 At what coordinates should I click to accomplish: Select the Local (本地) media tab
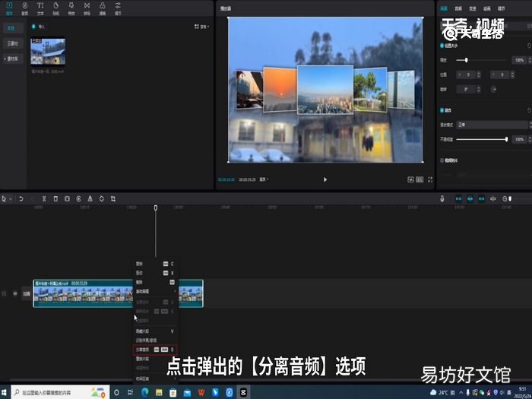pyautogui.click(x=12, y=28)
